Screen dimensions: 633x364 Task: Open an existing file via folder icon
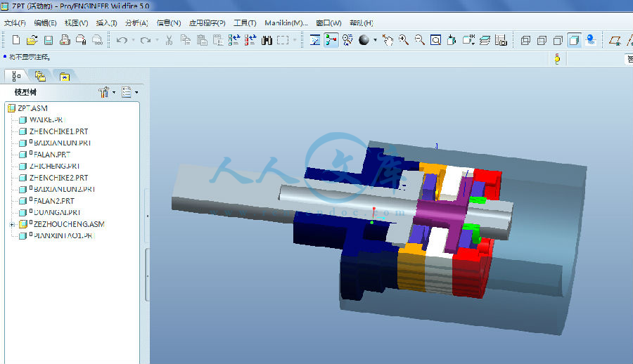pos(32,40)
